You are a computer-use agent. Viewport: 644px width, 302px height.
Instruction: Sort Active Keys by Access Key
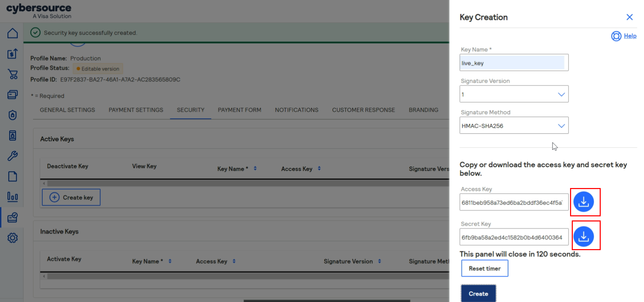click(x=319, y=169)
